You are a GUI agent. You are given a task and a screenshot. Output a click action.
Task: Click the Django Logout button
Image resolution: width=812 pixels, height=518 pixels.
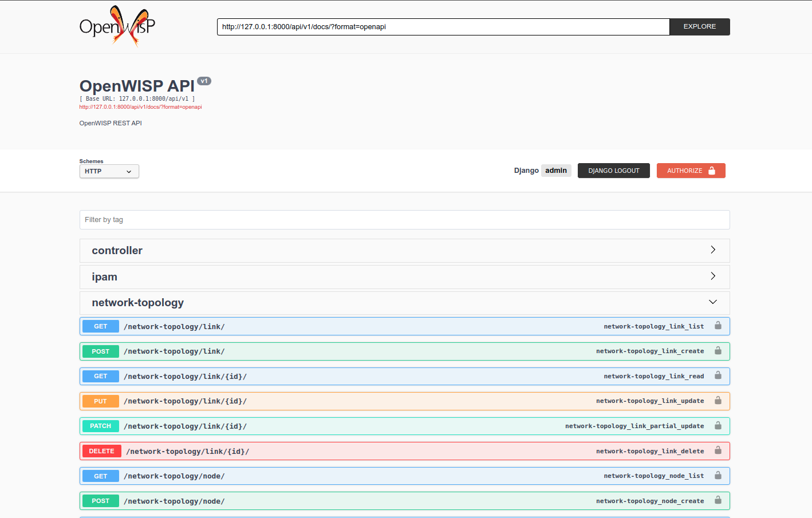tap(613, 171)
